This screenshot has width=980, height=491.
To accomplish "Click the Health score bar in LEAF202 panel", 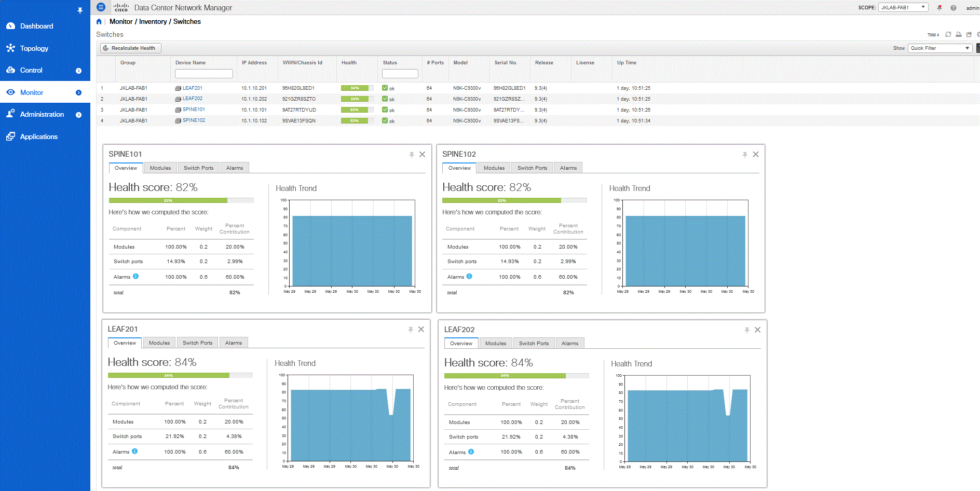I will coord(516,376).
